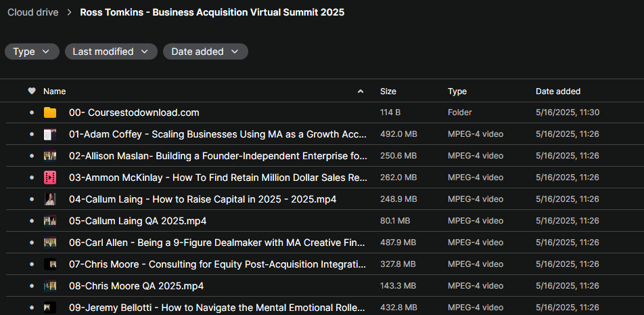Image resolution: width=644 pixels, height=315 pixels.
Task: Toggle favourite dot for 05-Callum Laing QA row
Action: [32, 221]
